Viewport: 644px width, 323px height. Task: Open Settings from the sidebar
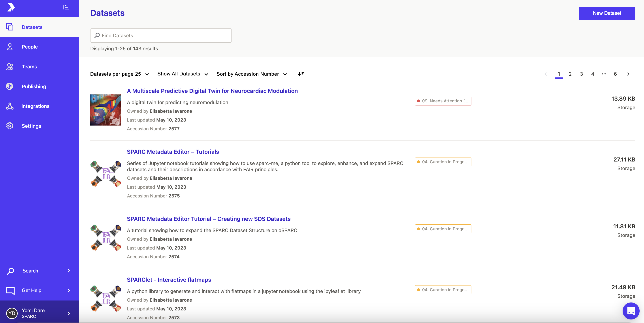31,126
